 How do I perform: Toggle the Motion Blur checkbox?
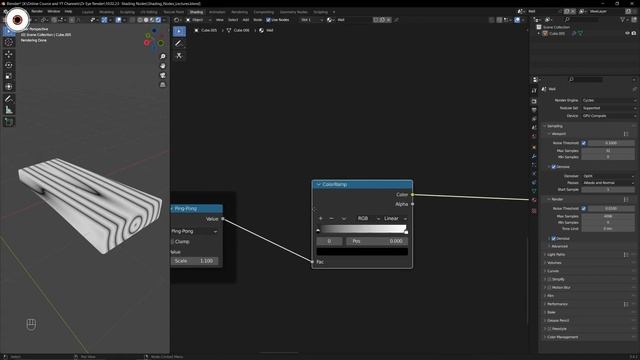549,287
